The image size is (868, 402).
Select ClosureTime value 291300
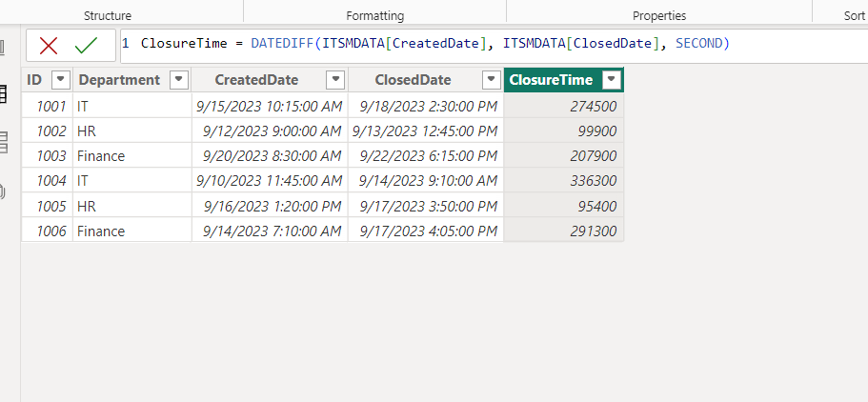tap(564, 231)
